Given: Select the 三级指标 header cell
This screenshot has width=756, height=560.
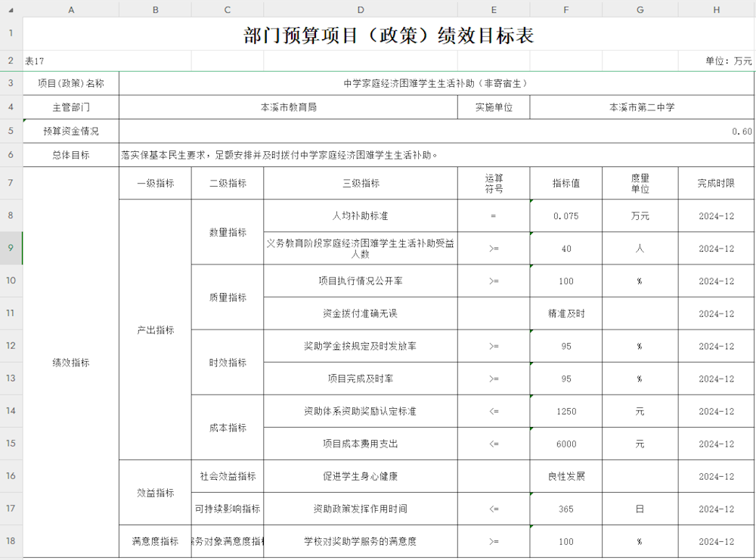Looking at the screenshot, I should pyautogui.click(x=361, y=183).
